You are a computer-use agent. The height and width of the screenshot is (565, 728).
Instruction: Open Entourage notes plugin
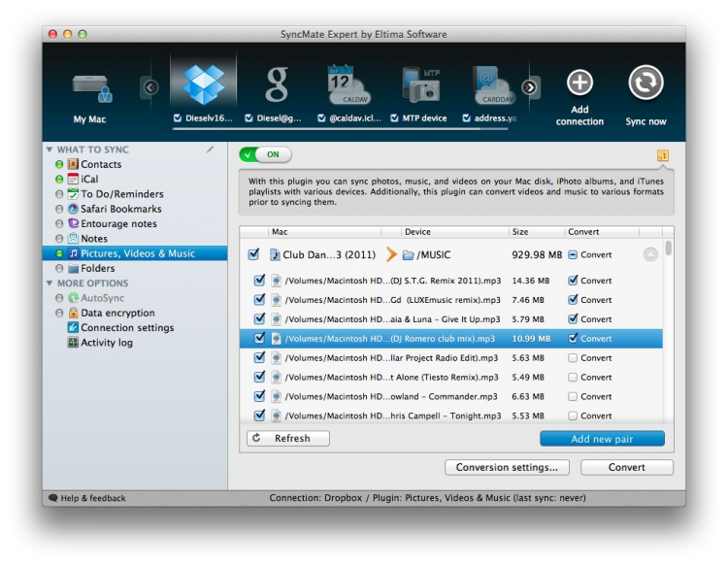(x=118, y=224)
